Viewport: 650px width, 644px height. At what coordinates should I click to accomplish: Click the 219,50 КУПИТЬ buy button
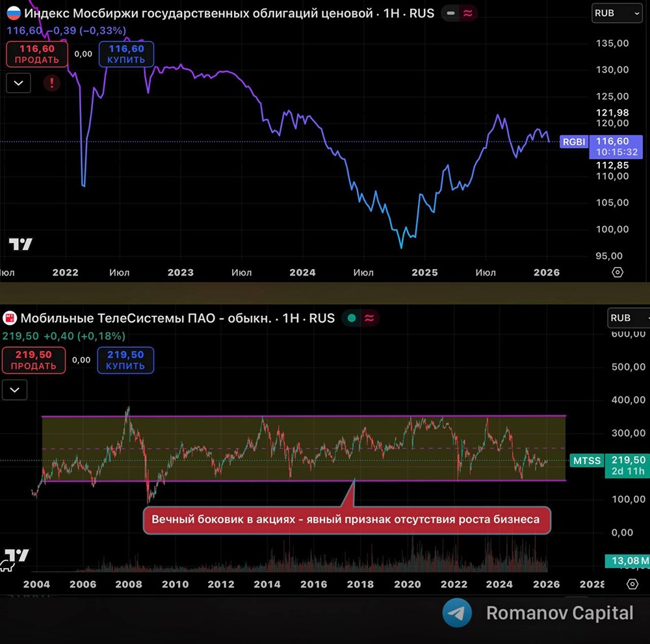point(125,360)
